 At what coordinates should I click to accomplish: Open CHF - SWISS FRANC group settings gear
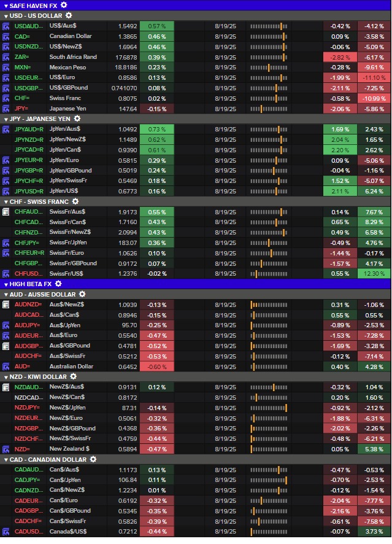[75, 201]
